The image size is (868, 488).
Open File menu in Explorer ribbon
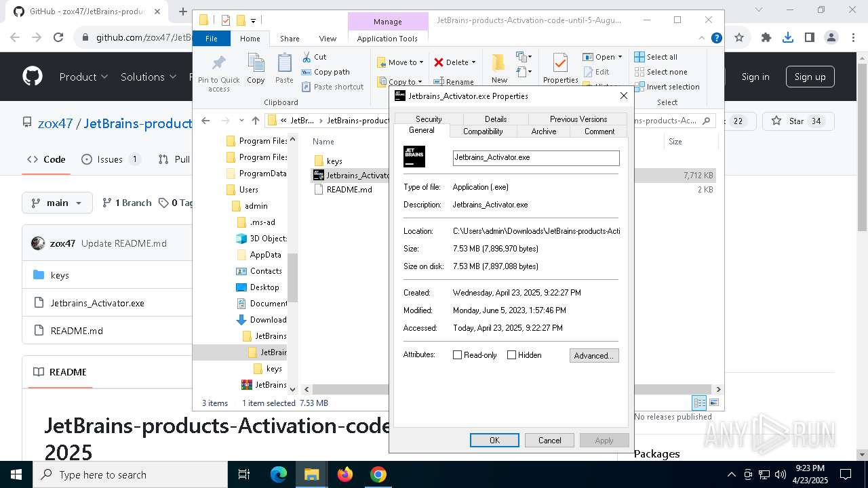pyautogui.click(x=212, y=39)
